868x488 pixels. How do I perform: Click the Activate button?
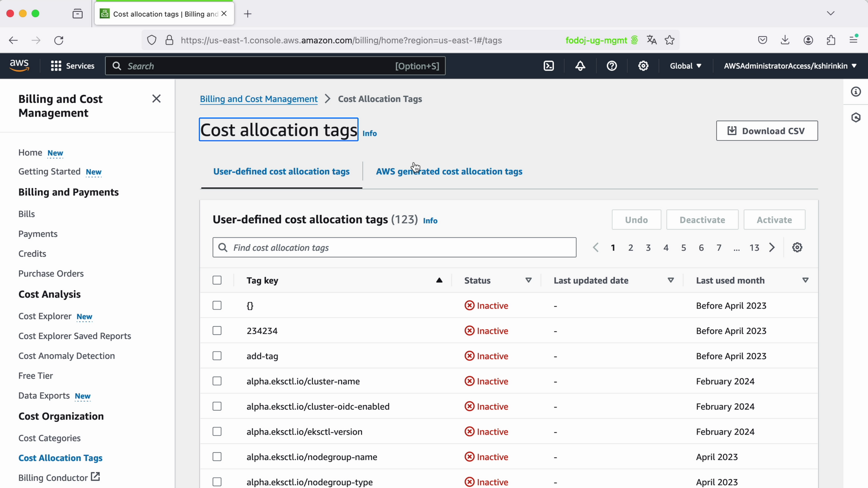pyautogui.click(x=774, y=220)
